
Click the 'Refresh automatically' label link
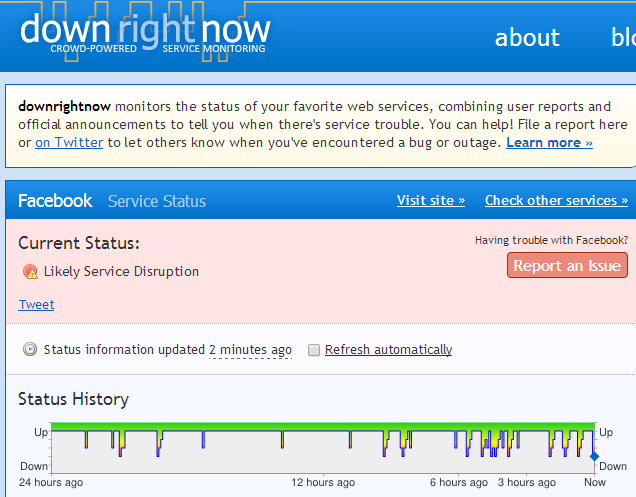click(389, 349)
